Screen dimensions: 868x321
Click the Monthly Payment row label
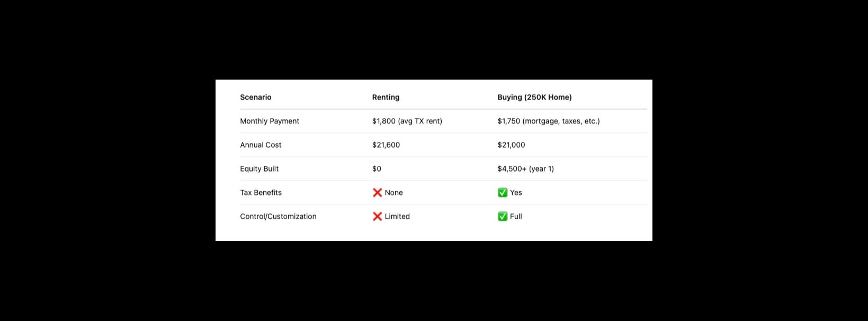(270, 121)
